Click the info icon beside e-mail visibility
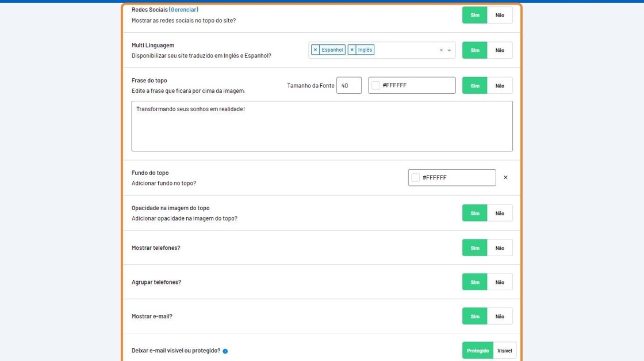The width and height of the screenshot is (644, 361). [225, 351]
